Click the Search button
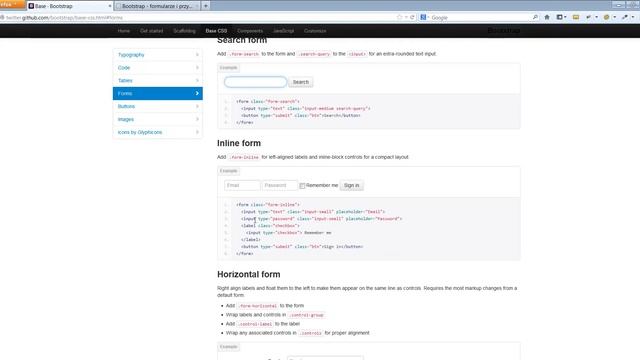The width and height of the screenshot is (640, 360). pos(301,82)
